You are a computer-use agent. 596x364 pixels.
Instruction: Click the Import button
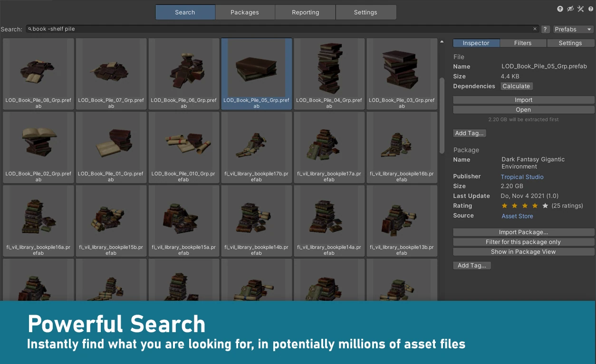pos(524,100)
